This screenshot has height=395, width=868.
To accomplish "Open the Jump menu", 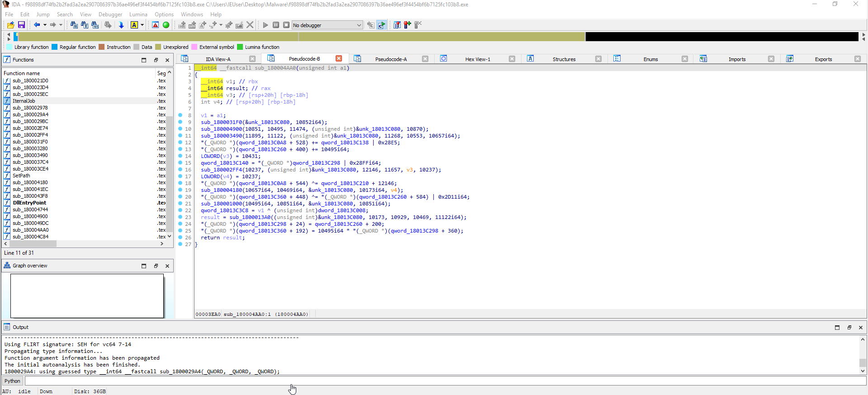I will click(x=43, y=14).
